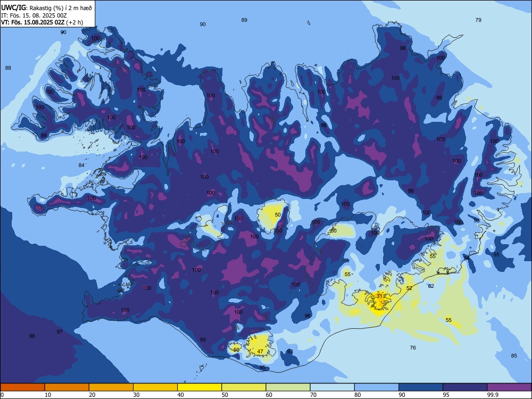Click the legend scale label '80'
Screen dimensions: 532x399
point(358,395)
